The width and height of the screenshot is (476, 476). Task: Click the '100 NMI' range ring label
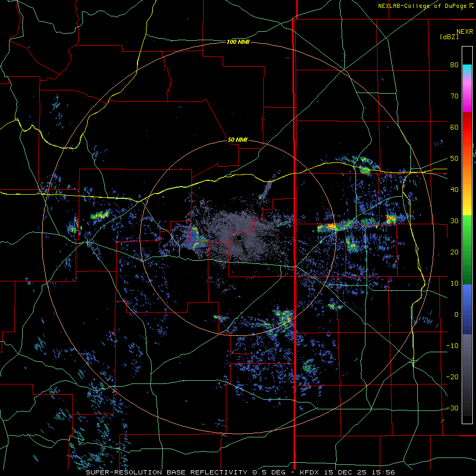pyautogui.click(x=239, y=42)
